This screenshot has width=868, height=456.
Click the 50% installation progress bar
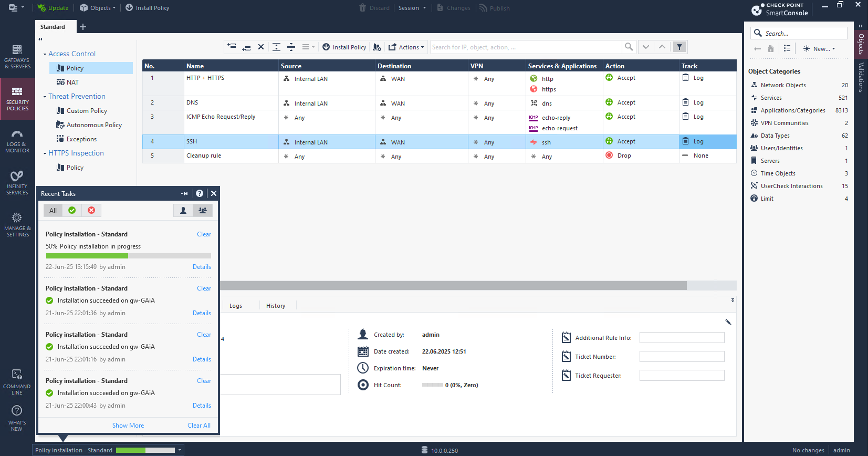129,256
